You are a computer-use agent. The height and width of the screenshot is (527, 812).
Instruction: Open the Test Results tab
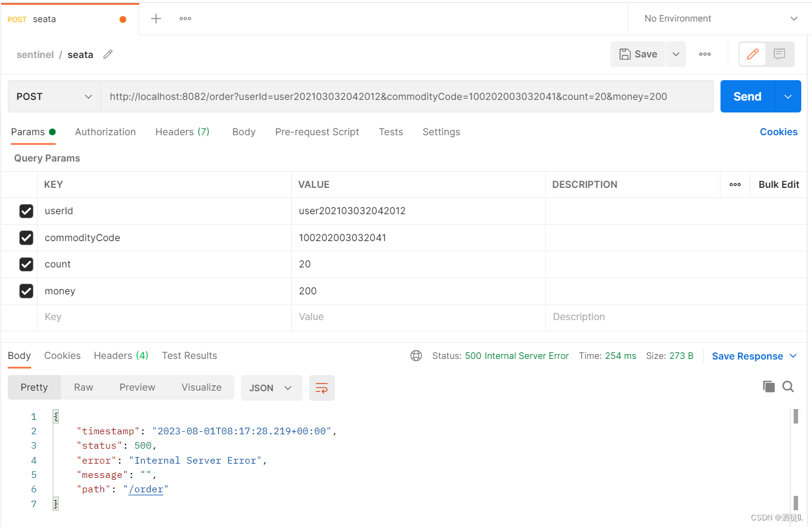(190, 355)
